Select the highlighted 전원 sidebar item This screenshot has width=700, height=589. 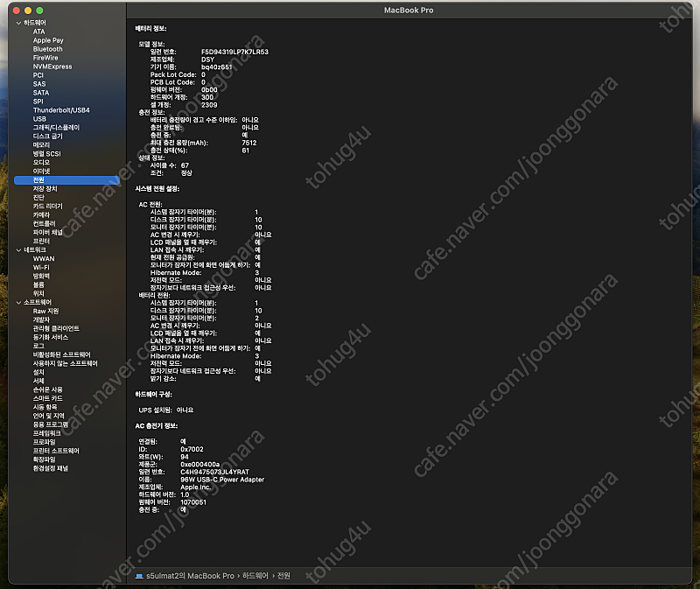38,179
